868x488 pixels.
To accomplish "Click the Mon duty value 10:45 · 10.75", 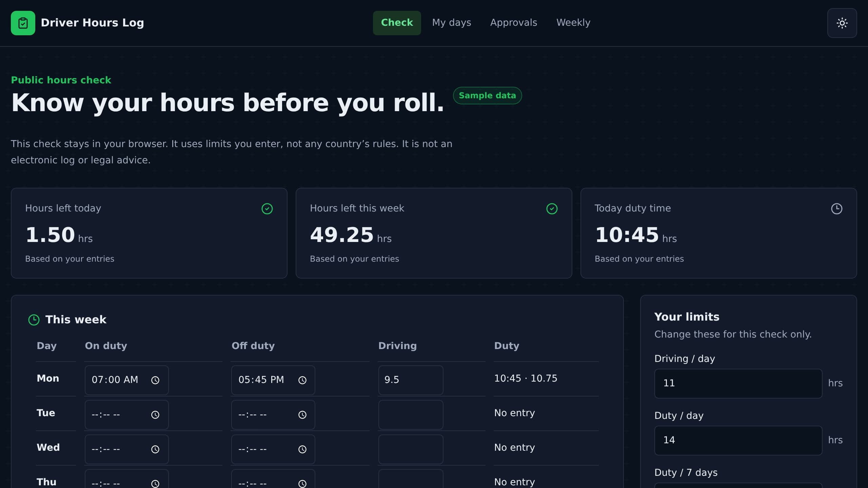I will tap(526, 379).
